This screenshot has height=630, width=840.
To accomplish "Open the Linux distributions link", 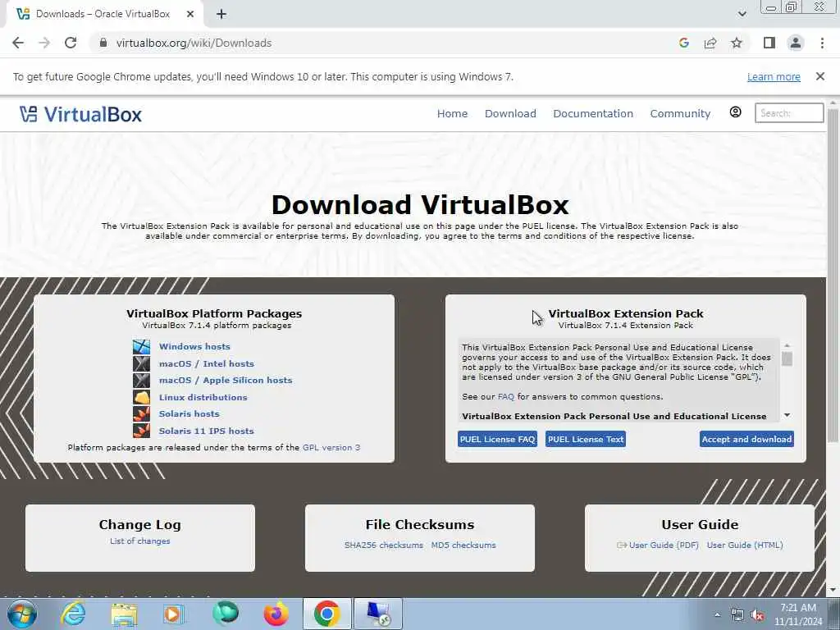I will click(x=203, y=398).
